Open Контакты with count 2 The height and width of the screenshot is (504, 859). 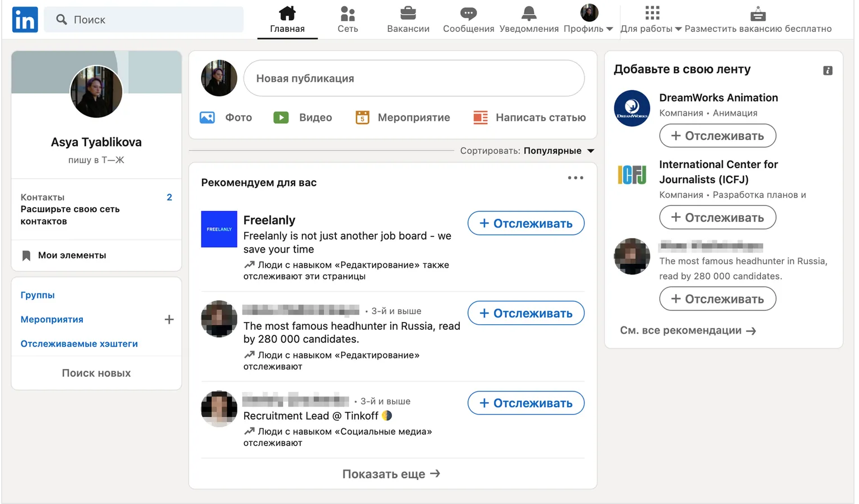96,197
